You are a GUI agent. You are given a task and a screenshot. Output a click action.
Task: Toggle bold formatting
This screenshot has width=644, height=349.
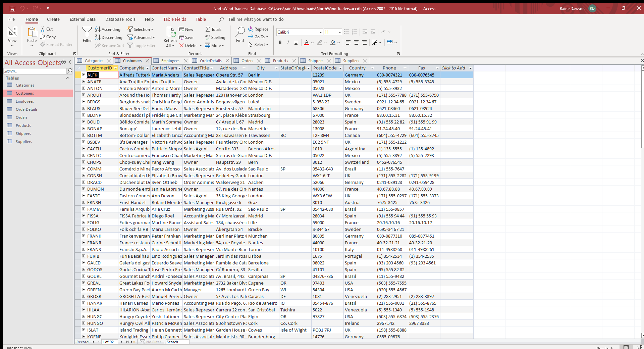coord(280,42)
